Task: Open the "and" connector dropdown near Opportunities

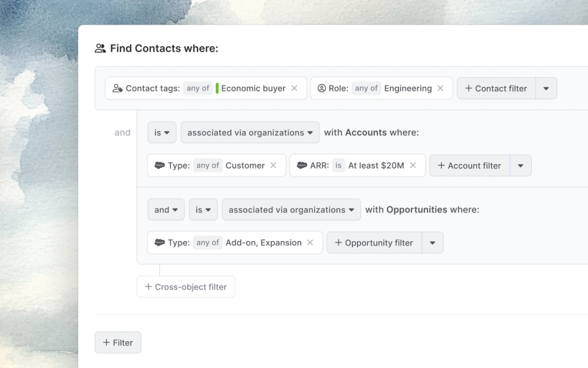Action: (165, 209)
